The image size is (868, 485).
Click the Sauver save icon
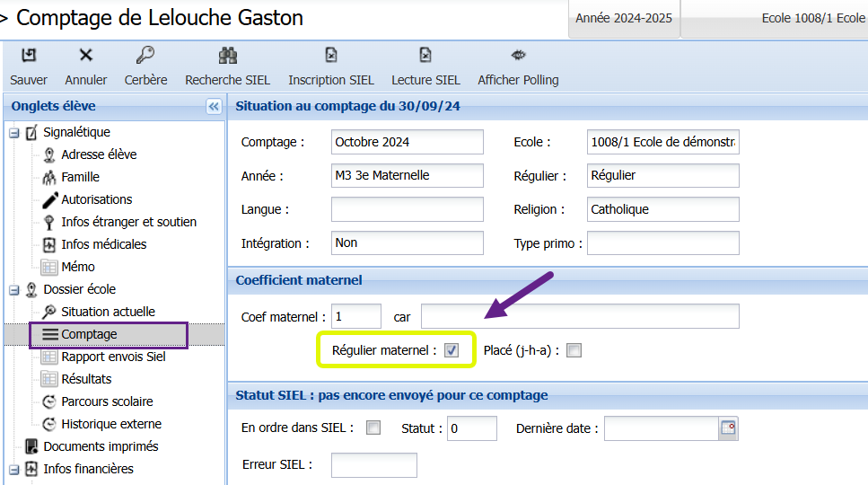pos(29,56)
